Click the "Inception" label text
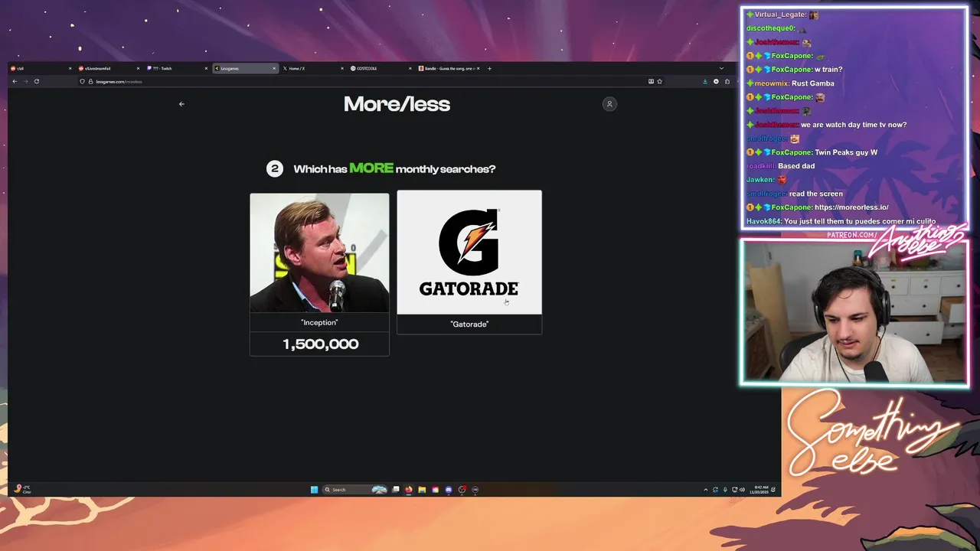The width and height of the screenshot is (980, 551). (319, 323)
